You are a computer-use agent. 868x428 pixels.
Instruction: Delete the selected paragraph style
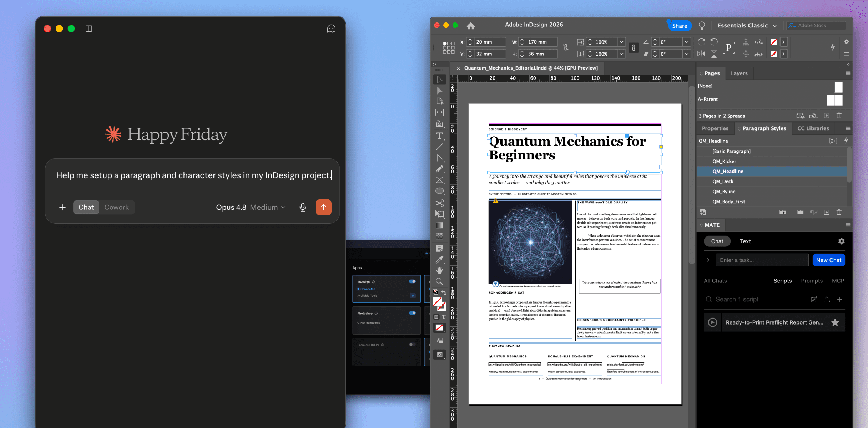[839, 212]
